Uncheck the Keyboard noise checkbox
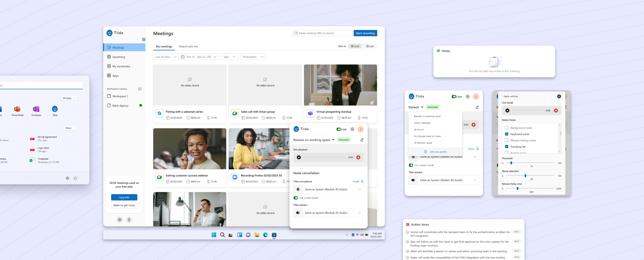 (x=507, y=134)
